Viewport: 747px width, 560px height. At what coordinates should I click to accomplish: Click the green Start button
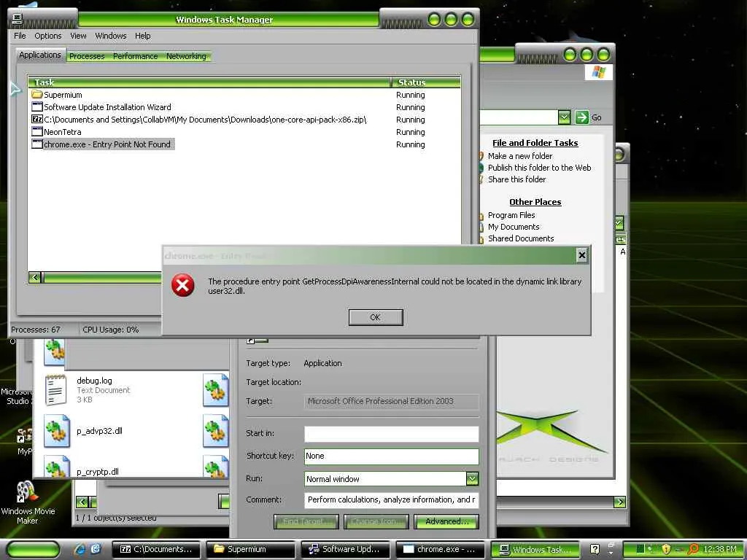(34, 549)
